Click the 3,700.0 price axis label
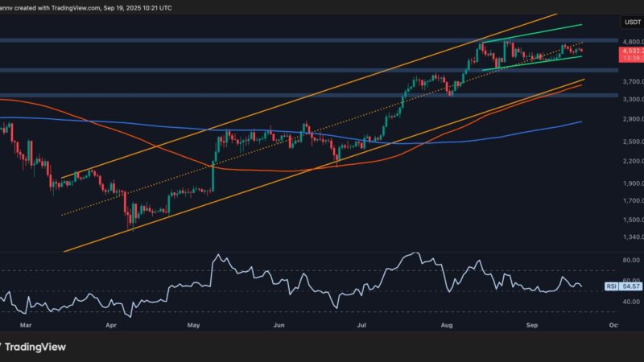 click(x=633, y=82)
